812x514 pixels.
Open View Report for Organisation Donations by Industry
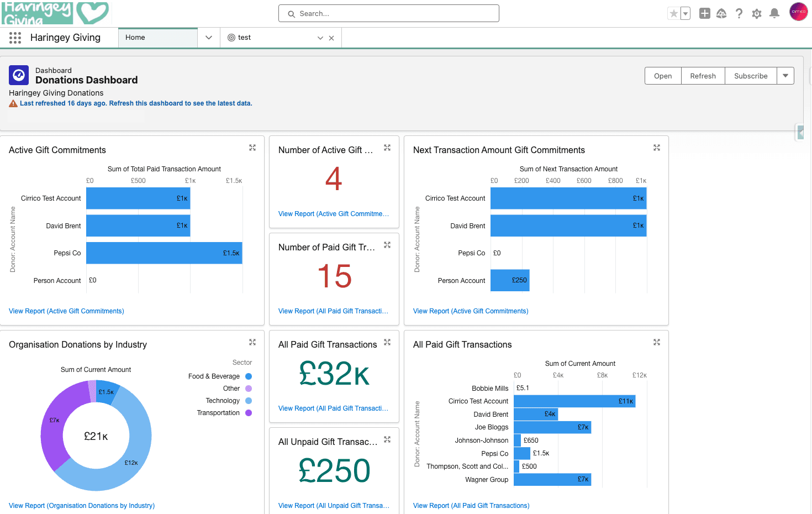click(x=82, y=506)
